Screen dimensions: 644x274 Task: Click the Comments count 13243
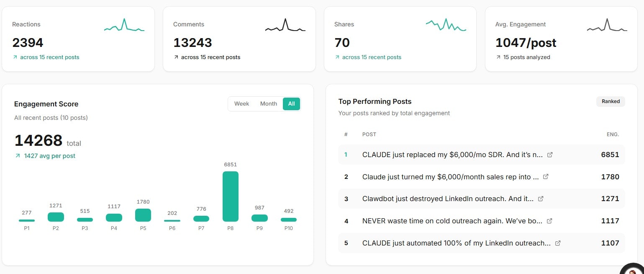192,43
